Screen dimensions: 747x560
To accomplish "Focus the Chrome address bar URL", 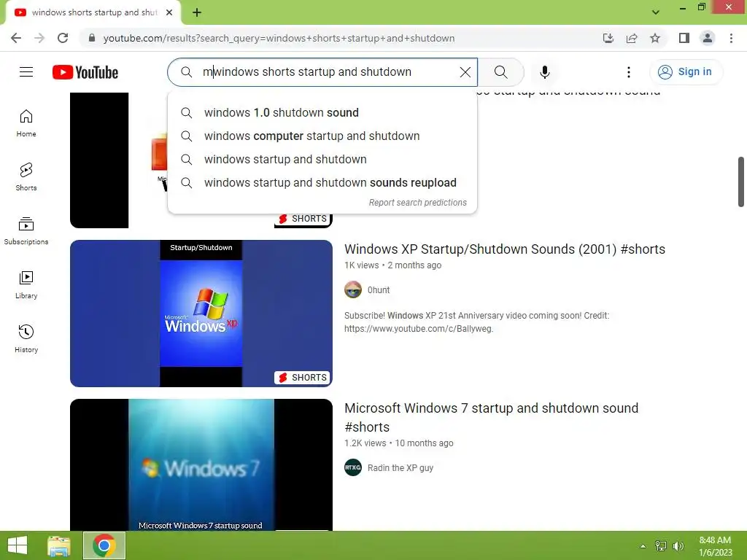I will pos(279,38).
